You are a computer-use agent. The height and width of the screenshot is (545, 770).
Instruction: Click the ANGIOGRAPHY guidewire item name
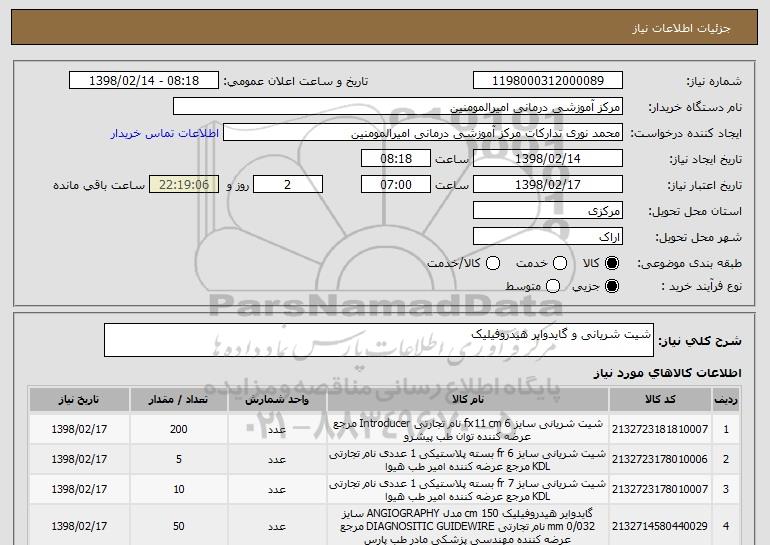pos(468,526)
